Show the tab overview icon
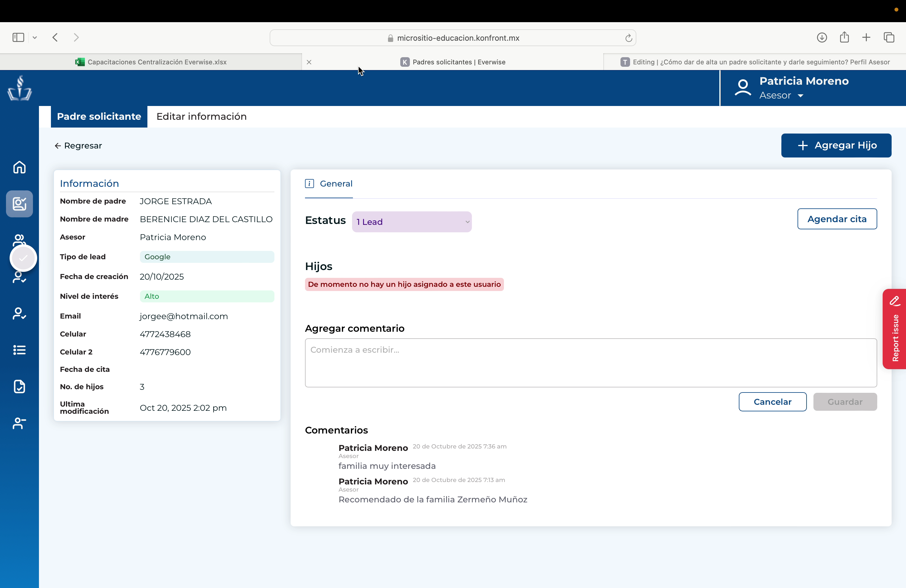Image resolution: width=906 pixels, height=588 pixels. [x=889, y=37]
